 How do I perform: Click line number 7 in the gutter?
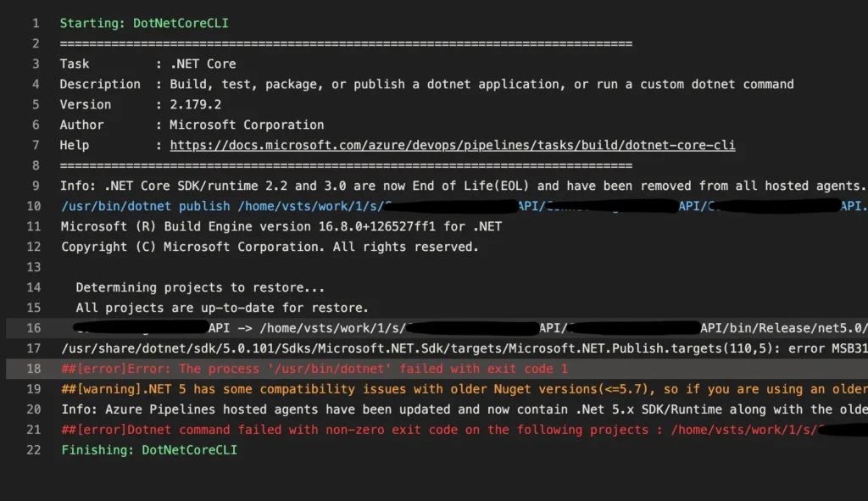coord(36,145)
